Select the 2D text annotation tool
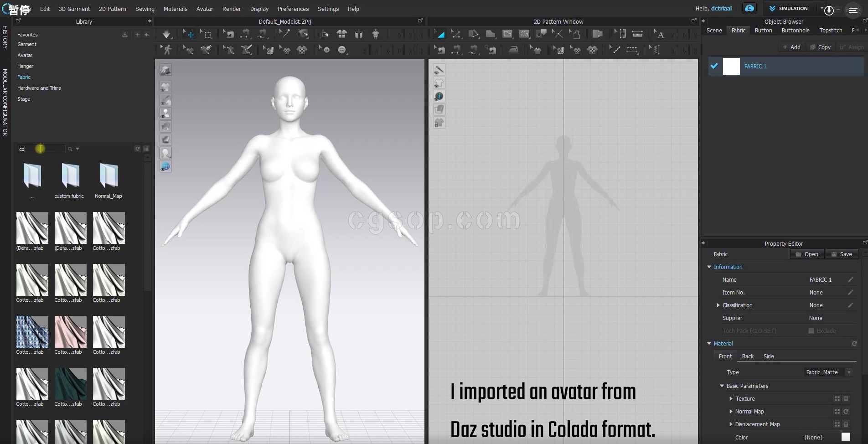This screenshot has width=868, height=444. click(x=659, y=34)
